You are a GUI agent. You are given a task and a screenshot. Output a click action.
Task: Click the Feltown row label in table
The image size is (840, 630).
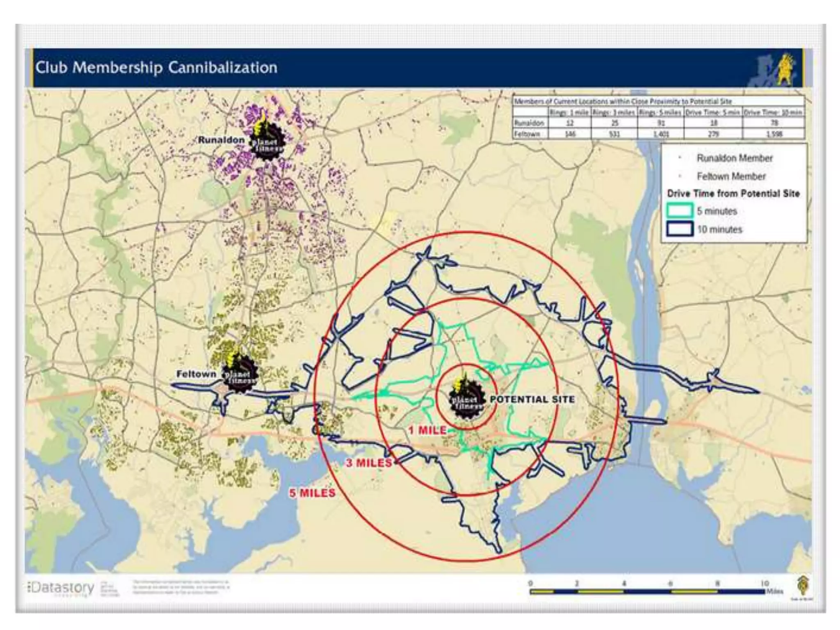point(527,134)
